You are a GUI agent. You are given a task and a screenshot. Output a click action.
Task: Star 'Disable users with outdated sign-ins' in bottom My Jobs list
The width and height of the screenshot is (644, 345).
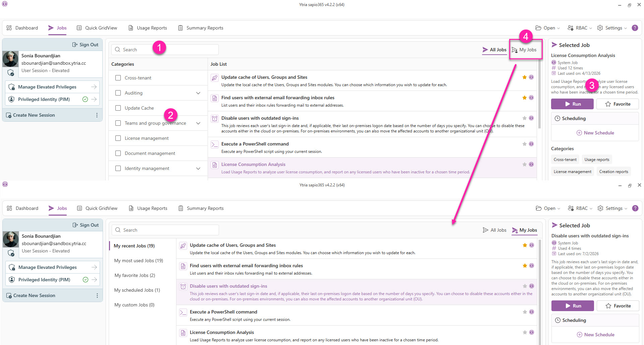[x=525, y=286]
